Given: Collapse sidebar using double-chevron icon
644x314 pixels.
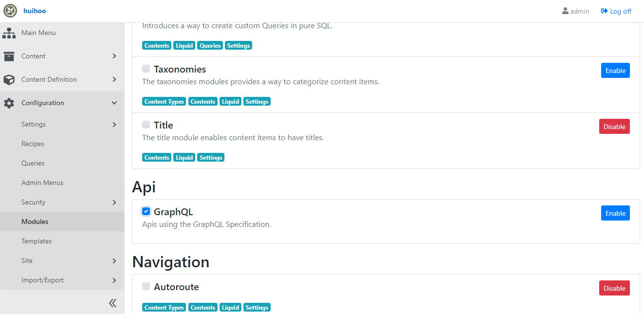Looking at the screenshot, I should click(112, 303).
